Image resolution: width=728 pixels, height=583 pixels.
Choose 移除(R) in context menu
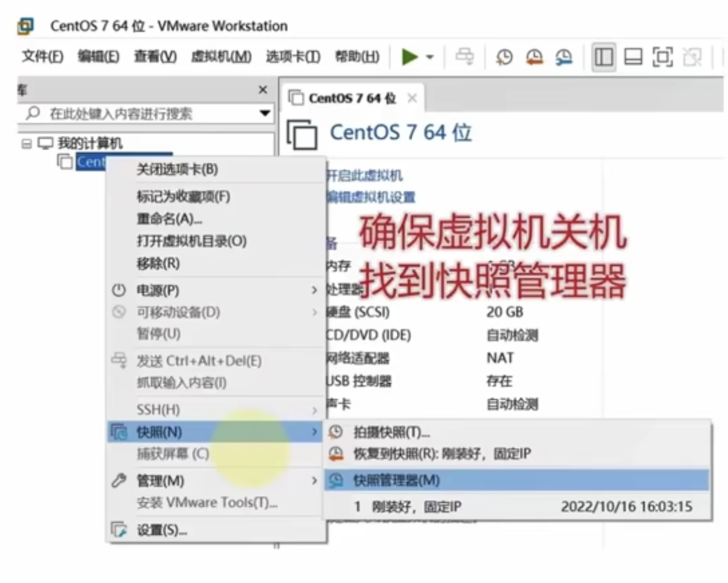[x=216, y=263]
